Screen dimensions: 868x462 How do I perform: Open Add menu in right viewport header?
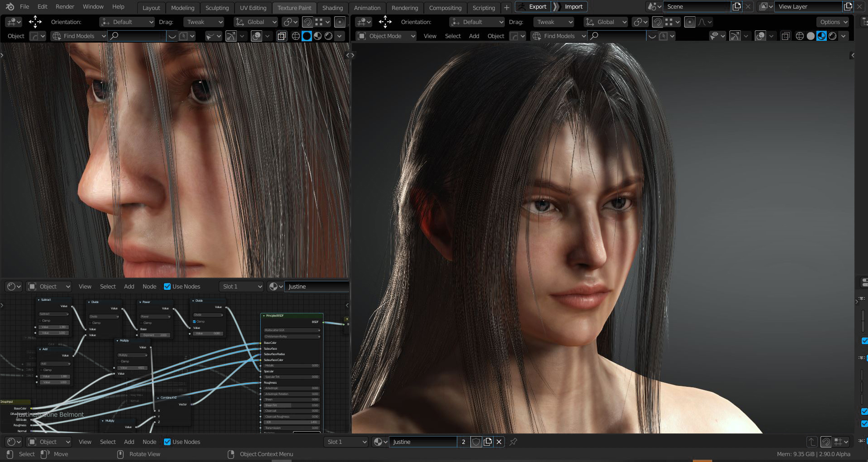[x=474, y=36]
